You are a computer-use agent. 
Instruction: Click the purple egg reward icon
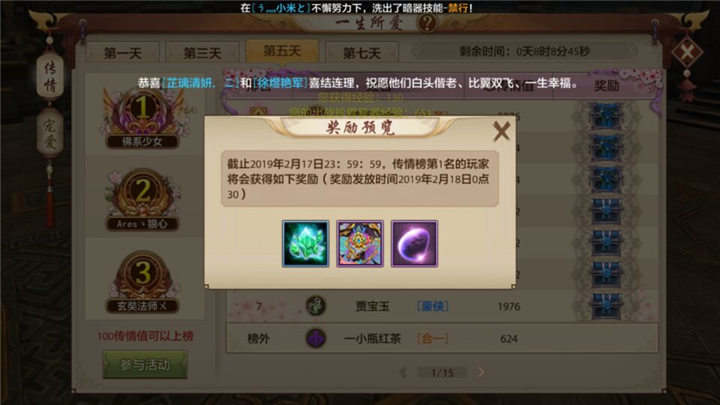tap(414, 244)
